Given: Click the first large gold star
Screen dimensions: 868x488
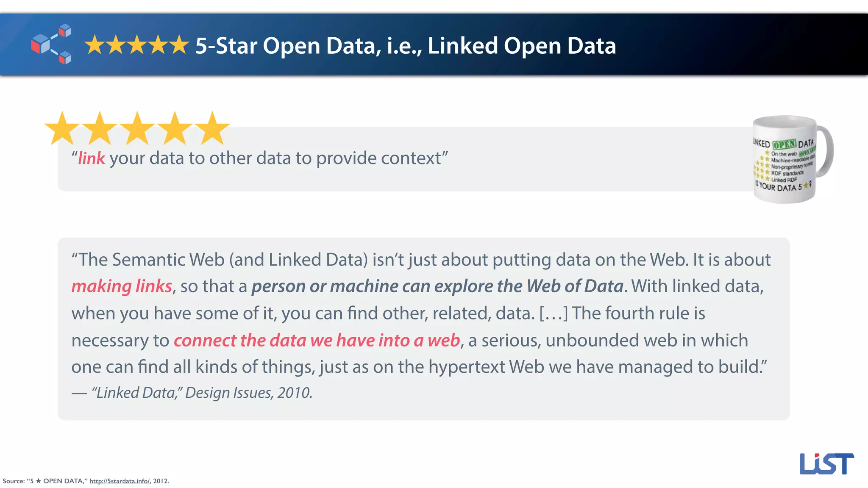Looking at the screenshot, I should 62,129.
